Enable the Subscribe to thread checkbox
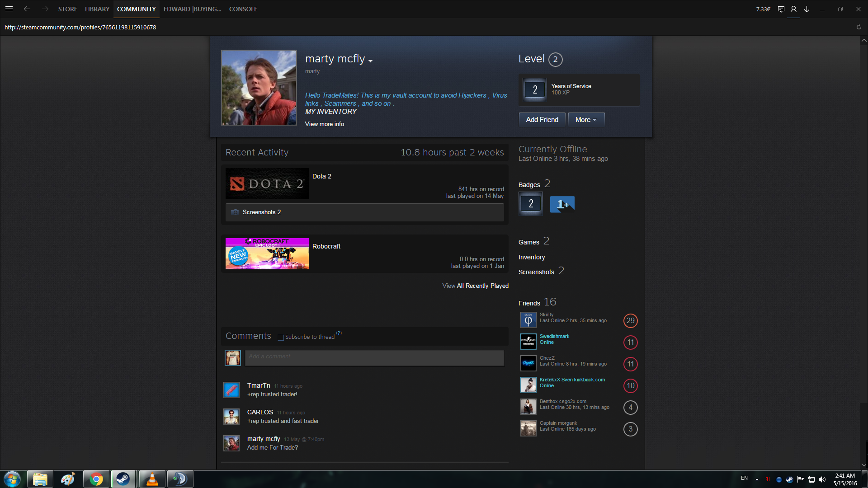 click(281, 337)
